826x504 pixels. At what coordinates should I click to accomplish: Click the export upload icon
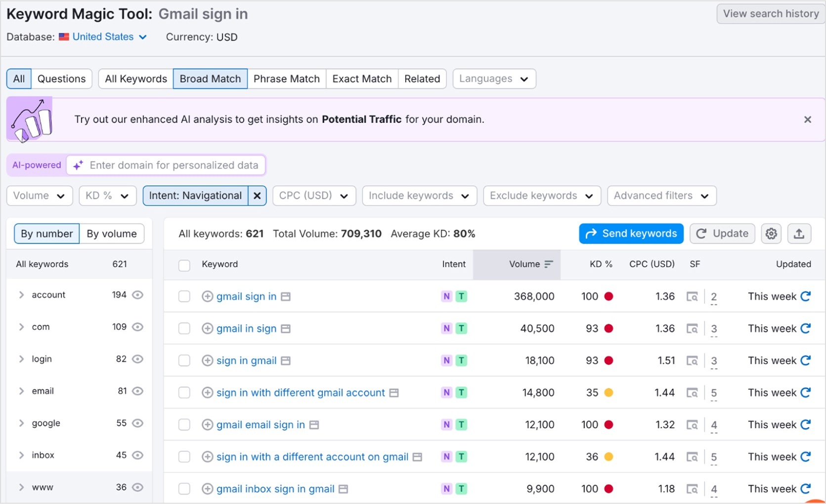click(x=799, y=234)
